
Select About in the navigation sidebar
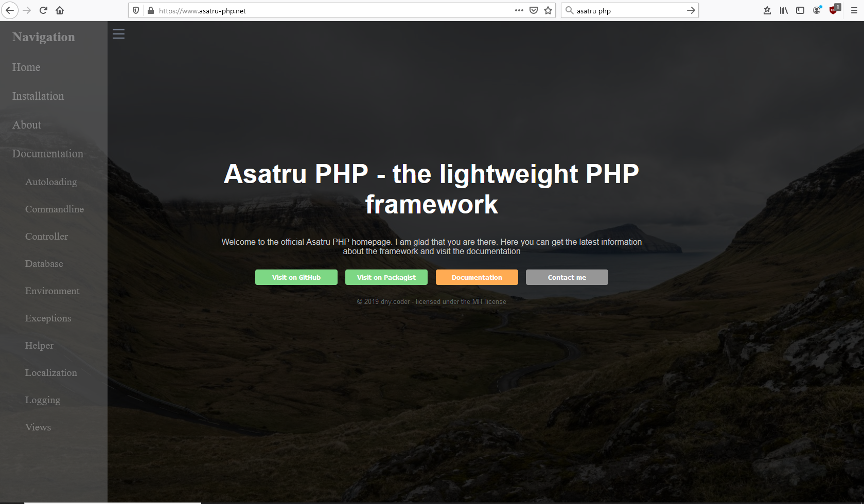coord(26,124)
